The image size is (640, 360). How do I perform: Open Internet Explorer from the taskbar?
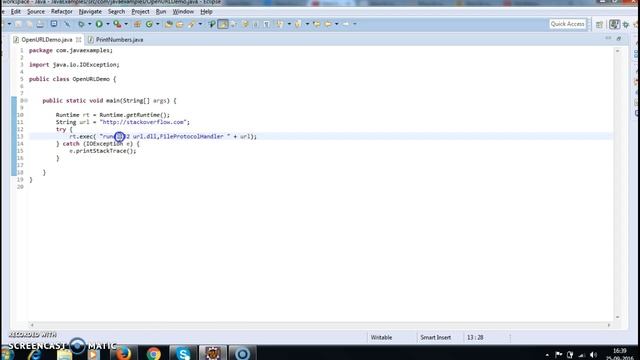click(35, 354)
